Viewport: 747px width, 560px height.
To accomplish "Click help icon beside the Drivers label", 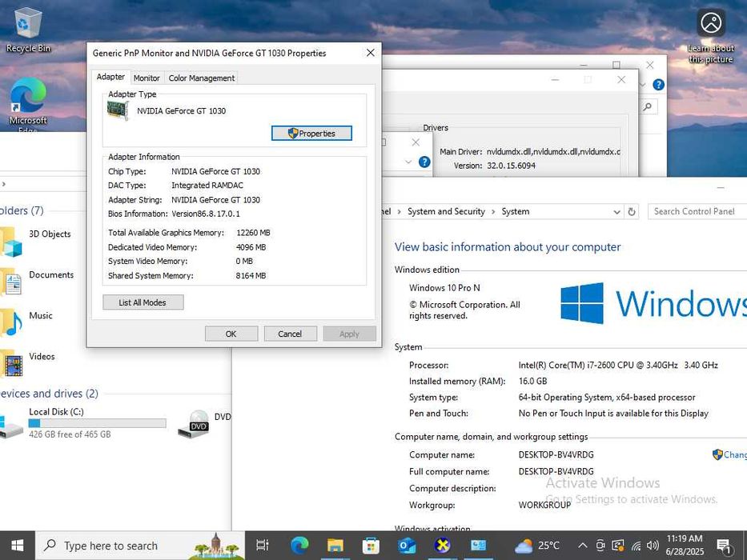I will coord(424,162).
